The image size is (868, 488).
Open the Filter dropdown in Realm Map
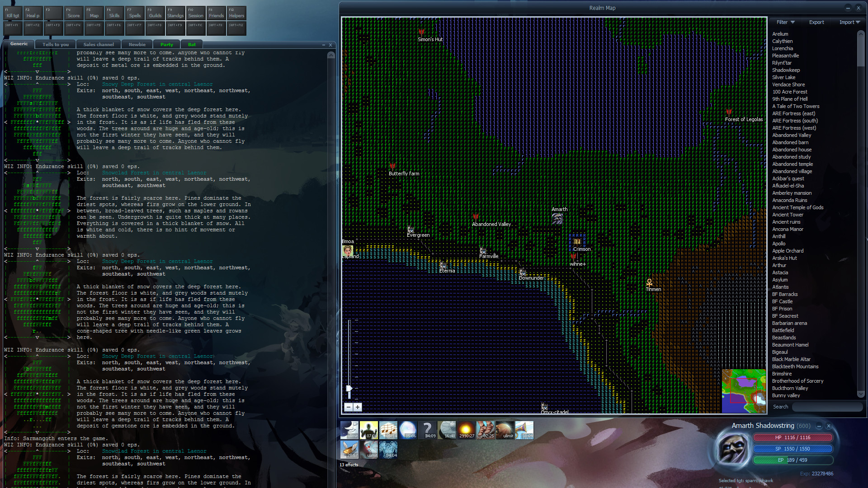click(x=785, y=22)
